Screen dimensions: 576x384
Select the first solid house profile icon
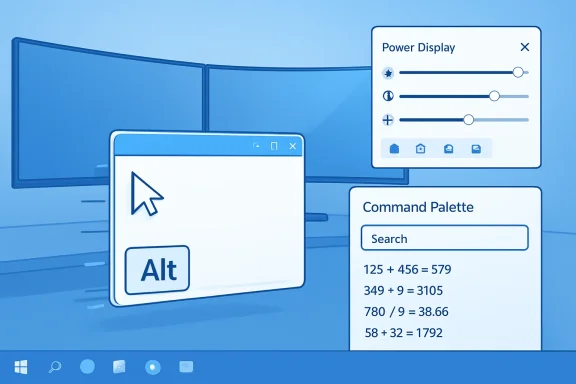pos(394,148)
